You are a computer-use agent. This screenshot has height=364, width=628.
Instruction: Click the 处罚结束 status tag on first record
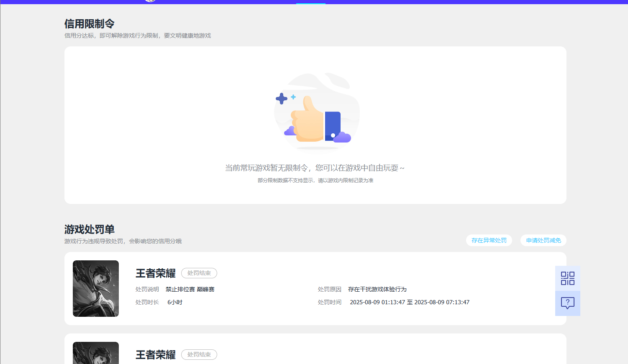[199, 273]
